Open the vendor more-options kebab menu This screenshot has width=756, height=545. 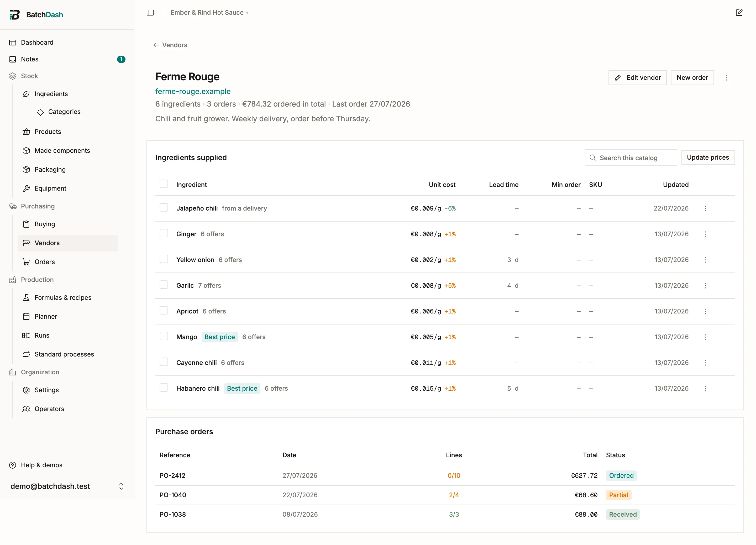pos(727,78)
